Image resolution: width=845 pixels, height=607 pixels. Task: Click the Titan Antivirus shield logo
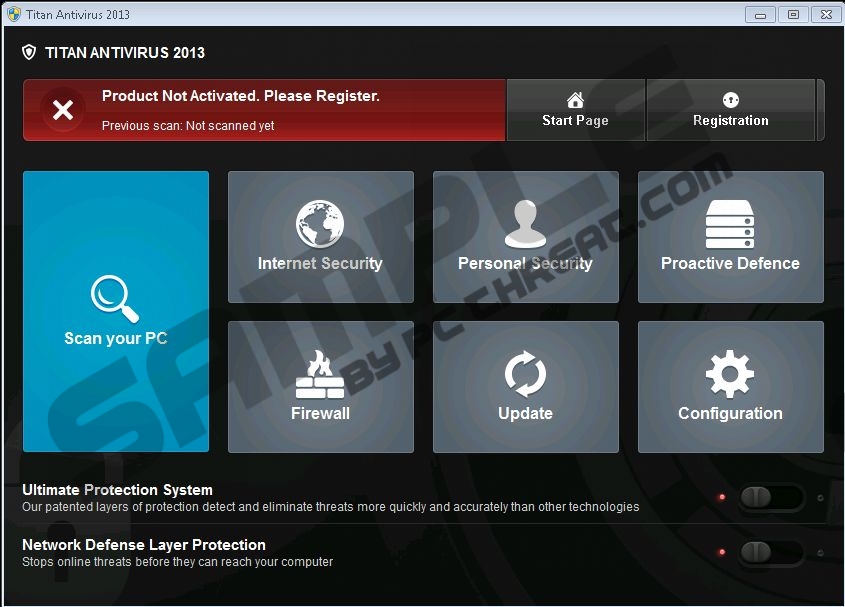(x=29, y=52)
